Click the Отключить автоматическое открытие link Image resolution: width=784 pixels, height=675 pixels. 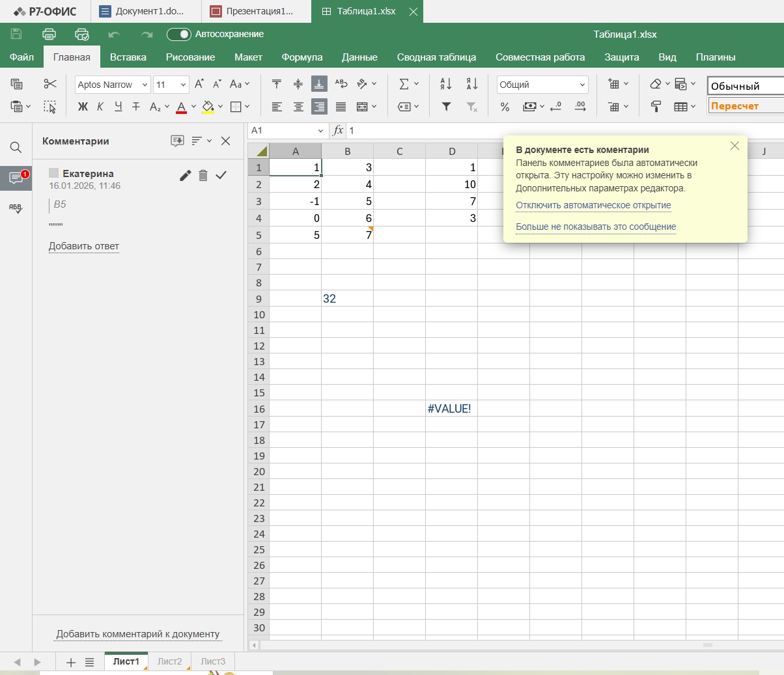(593, 205)
